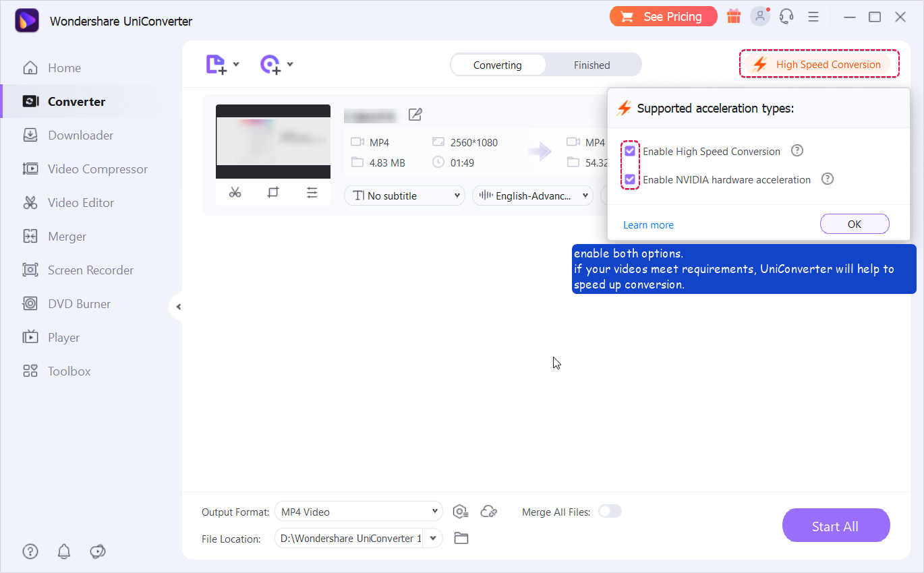Expand the No subtitle dropdown
This screenshot has width=924, height=573.
point(404,195)
